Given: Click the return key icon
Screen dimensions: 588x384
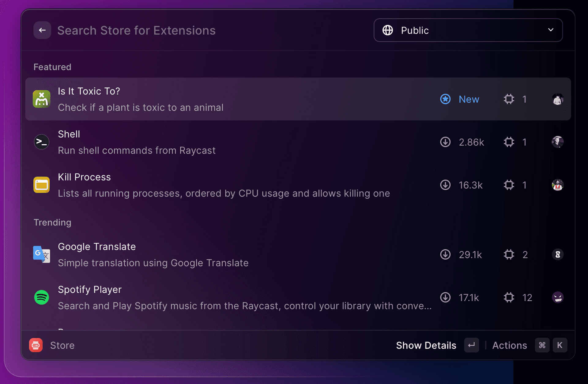Looking at the screenshot, I should coord(471,345).
